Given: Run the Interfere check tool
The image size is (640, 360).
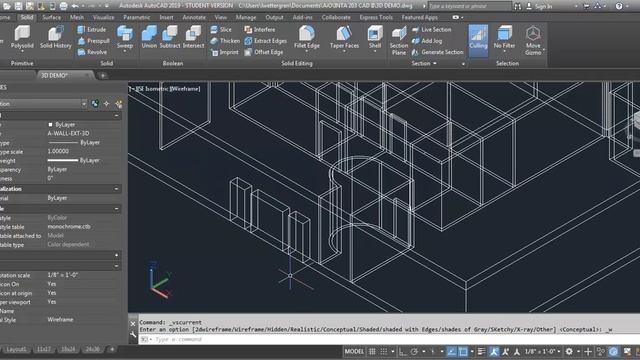Looking at the screenshot, I should [260, 29].
